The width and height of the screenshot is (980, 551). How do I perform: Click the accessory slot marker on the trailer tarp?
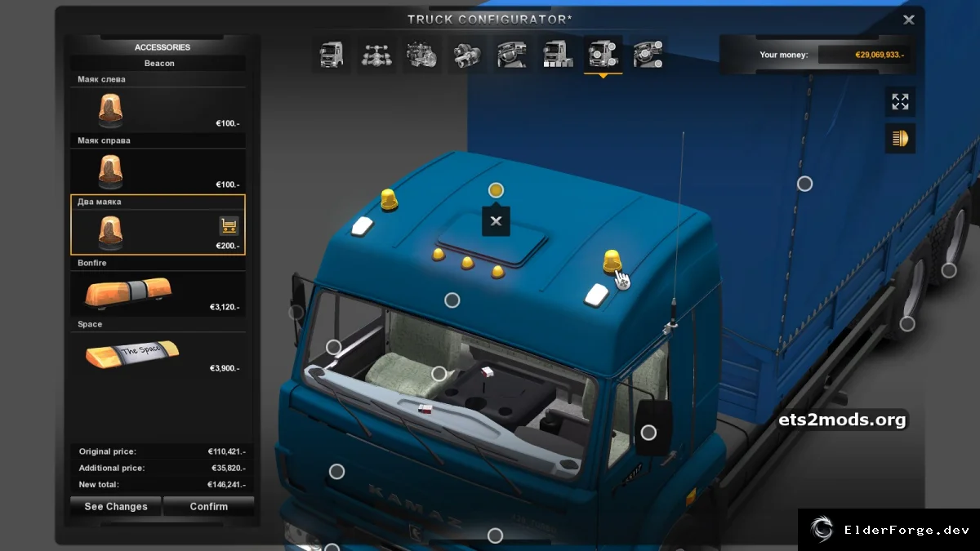(x=804, y=184)
